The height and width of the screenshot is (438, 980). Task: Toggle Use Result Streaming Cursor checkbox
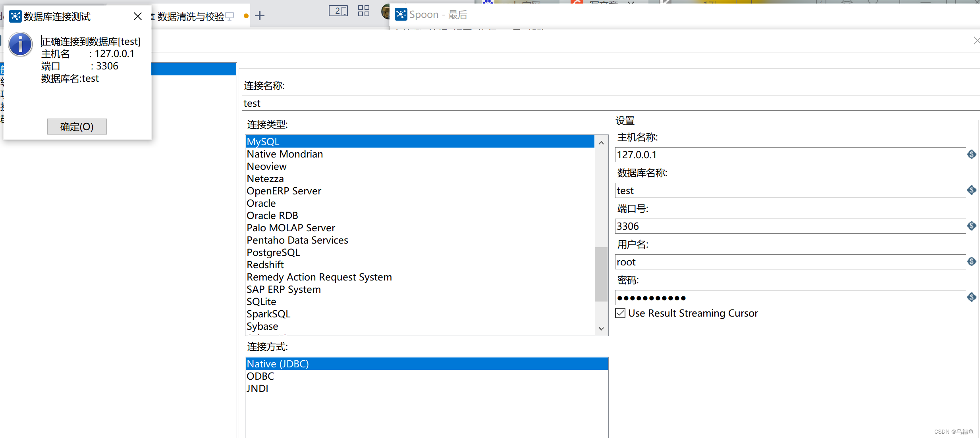pos(620,313)
